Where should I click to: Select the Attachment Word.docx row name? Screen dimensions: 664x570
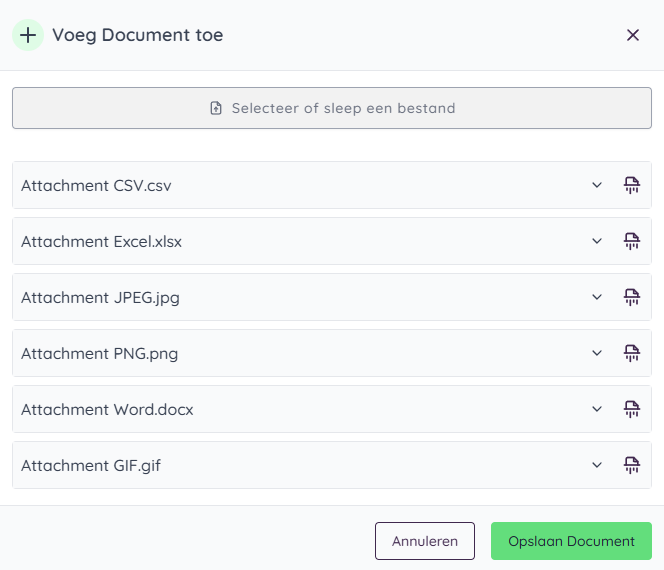point(107,410)
